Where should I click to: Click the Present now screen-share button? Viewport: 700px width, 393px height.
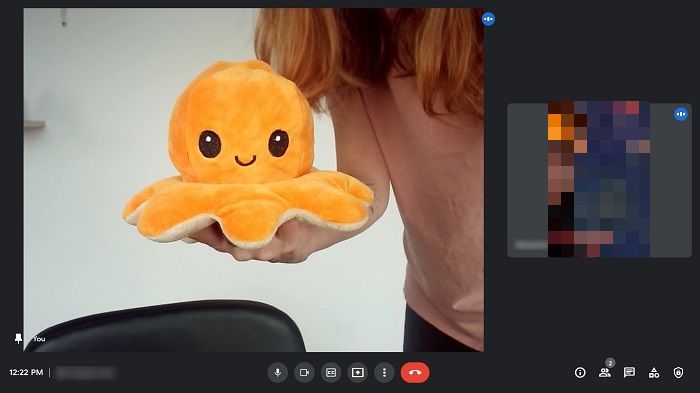pos(358,372)
